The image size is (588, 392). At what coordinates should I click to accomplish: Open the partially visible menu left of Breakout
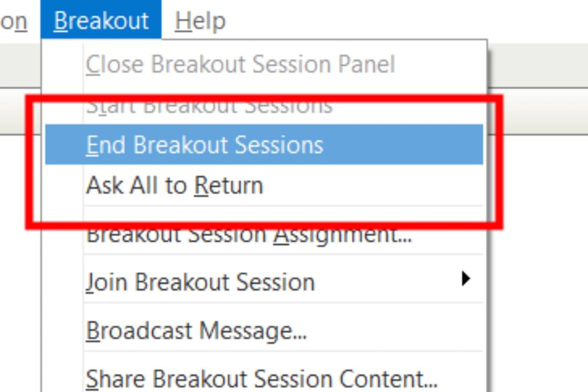[x=14, y=20]
